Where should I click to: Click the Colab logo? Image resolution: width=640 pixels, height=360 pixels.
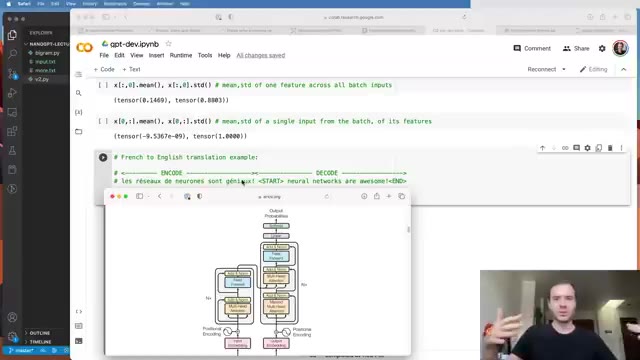point(84,48)
